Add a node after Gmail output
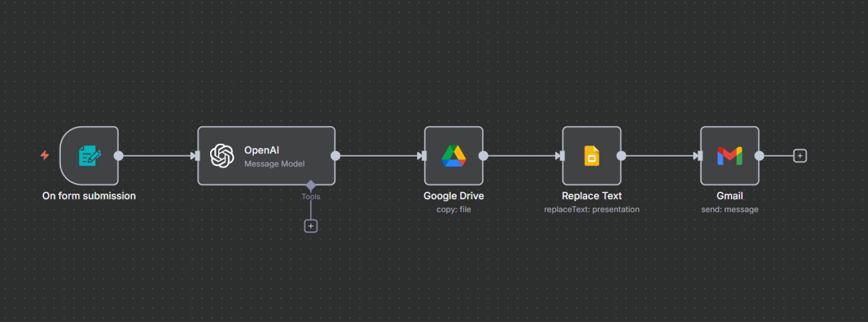868x322 pixels. pos(800,156)
